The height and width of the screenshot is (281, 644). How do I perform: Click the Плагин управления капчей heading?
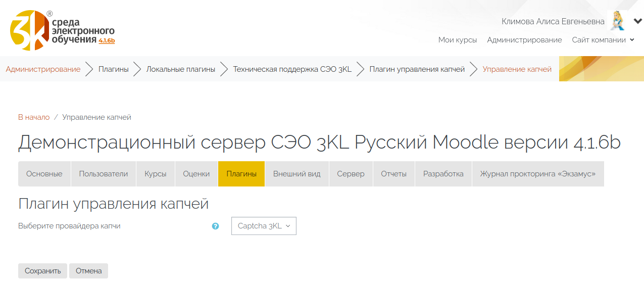pyautogui.click(x=114, y=204)
